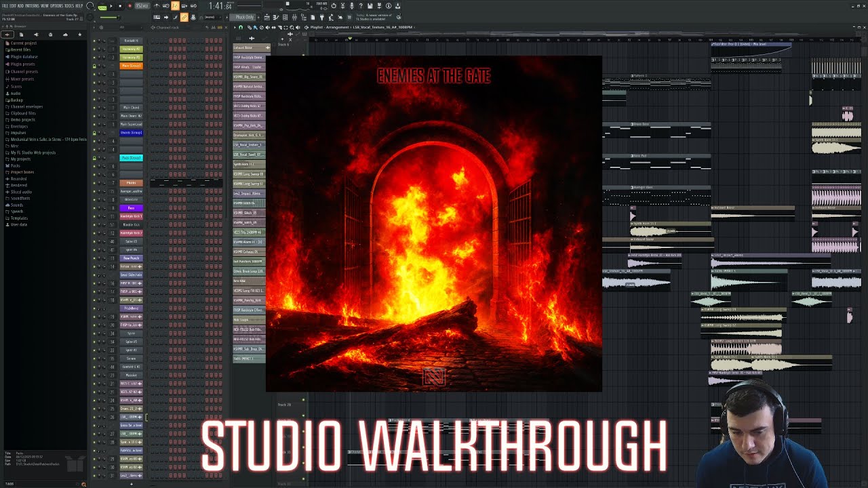Screen dimensions: 868x488
Task: Select the Kontakt 6 channel button
Action: [x=131, y=41]
